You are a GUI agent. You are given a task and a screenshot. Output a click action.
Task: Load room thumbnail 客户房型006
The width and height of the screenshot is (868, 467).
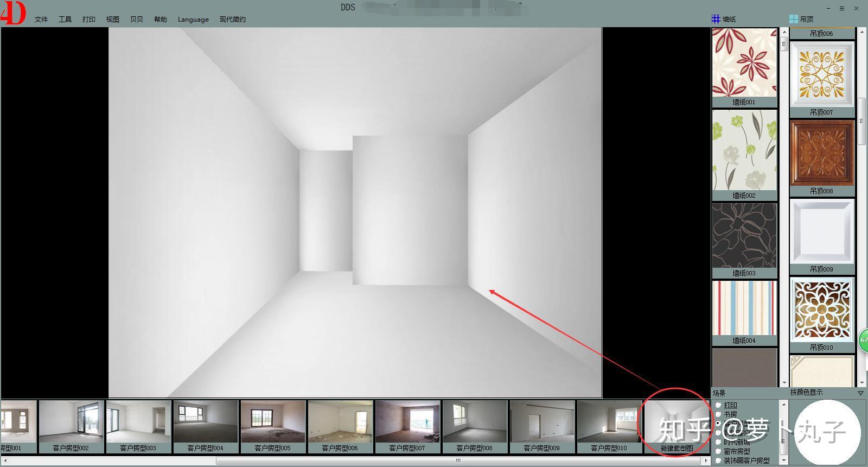click(x=340, y=422)
